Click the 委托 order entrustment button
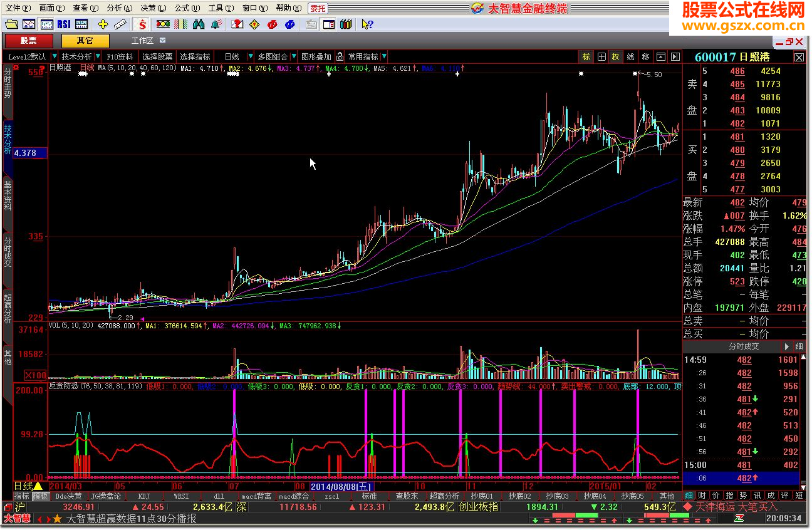Image resolution: width=812 pixels, height=530 pixels. (x=318, y=8)
